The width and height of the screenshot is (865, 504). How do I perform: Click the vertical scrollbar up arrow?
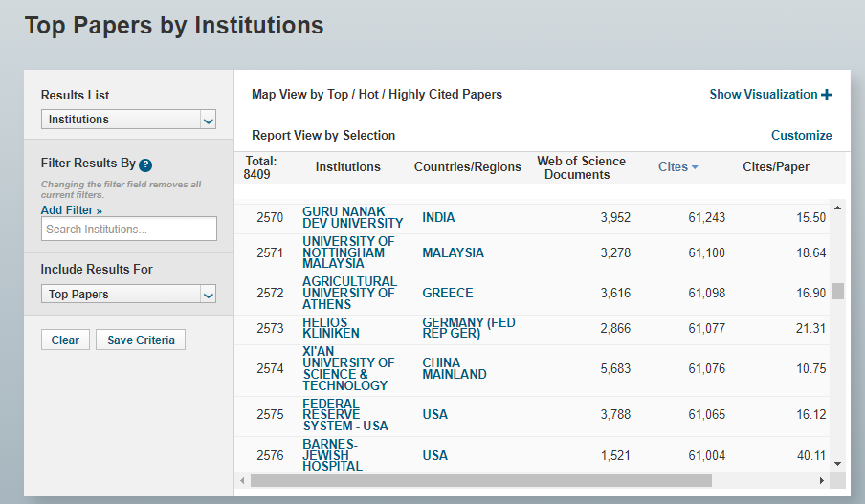click(x=837, y=208)
